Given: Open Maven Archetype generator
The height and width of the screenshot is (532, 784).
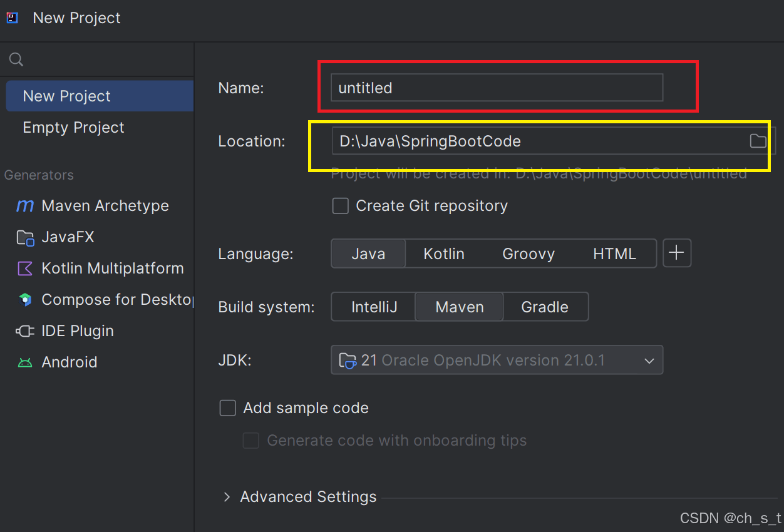Looking at the screenshot, I should point(105,206).
